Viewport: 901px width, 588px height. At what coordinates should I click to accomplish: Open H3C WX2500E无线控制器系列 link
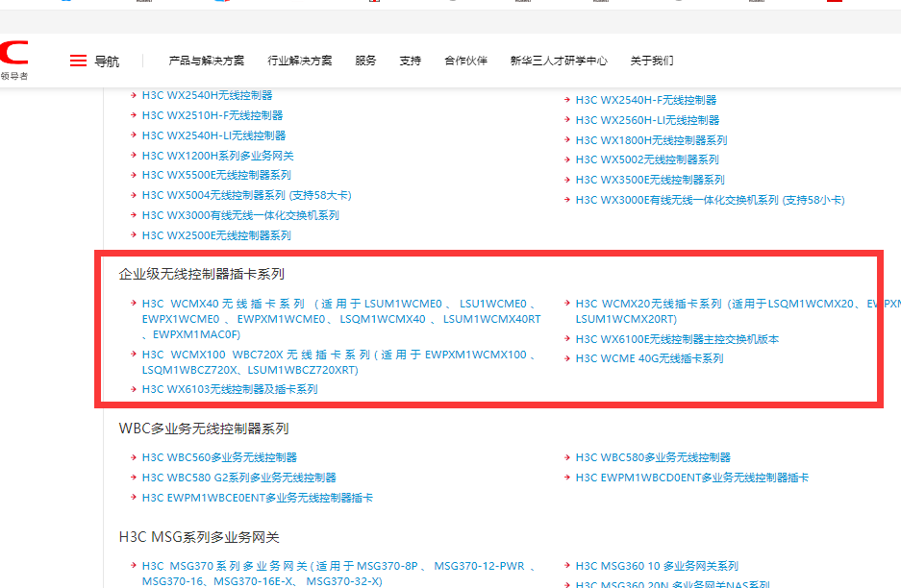pos(216,235)
